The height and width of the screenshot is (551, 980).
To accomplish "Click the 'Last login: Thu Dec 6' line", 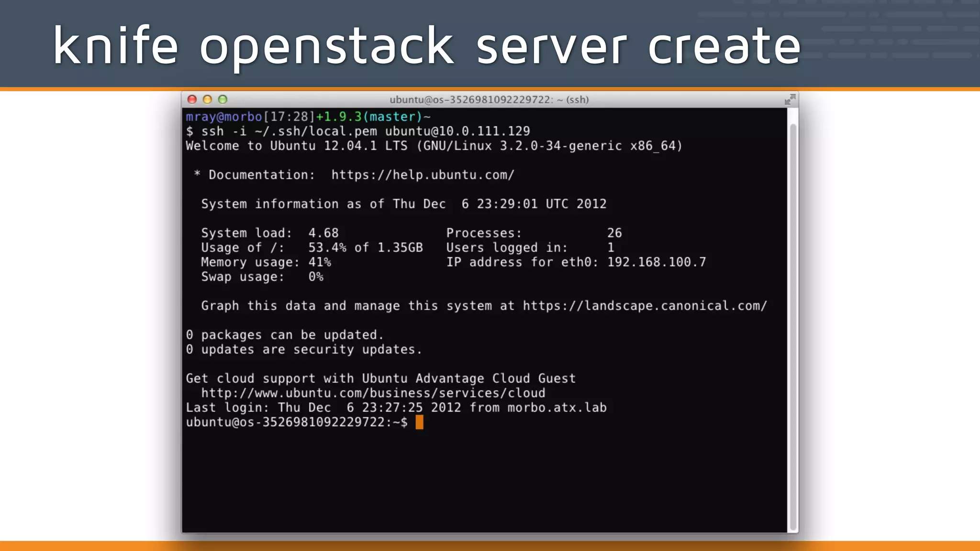I will pos(396,408).
